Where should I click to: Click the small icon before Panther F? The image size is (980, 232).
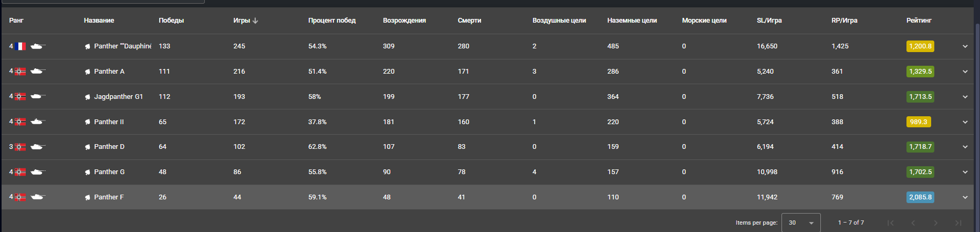coord(88,197)
